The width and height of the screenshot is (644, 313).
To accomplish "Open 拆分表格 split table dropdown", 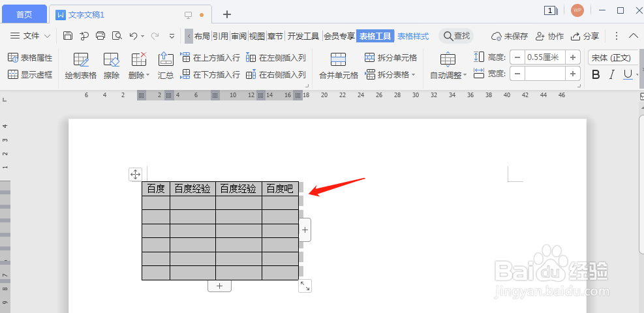I will [390, 74].
